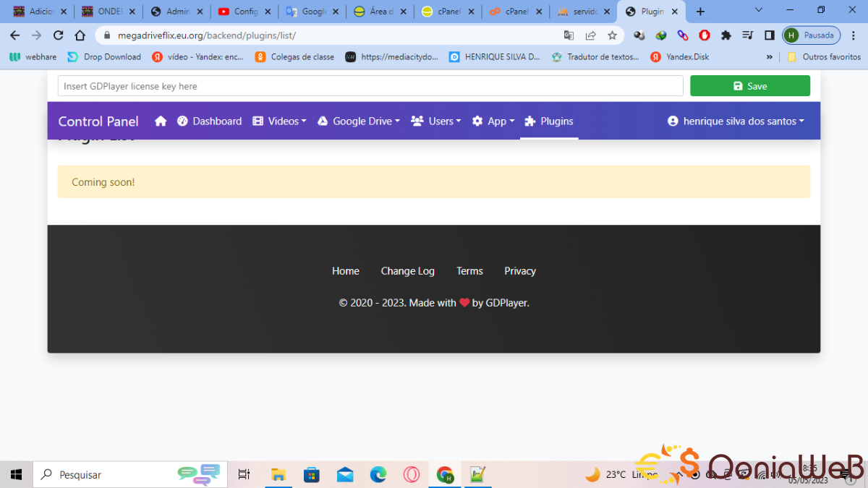Expand the App settings dropdown
Image resolution: width=868 pixels, height=488 pixels.
click(x=493, y=121)
